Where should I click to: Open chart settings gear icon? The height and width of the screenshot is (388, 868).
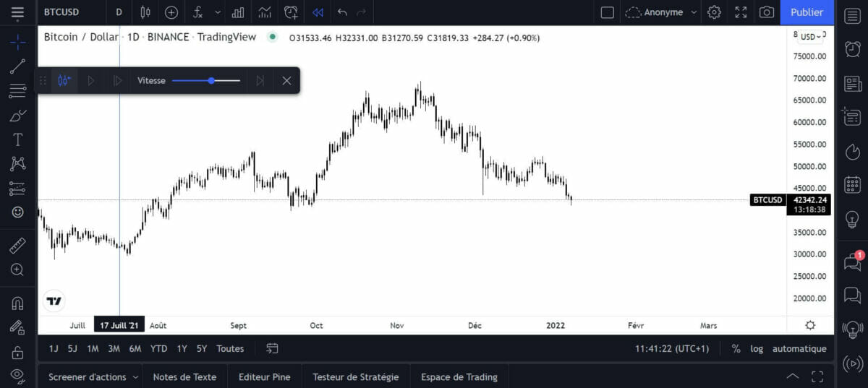(714, 12)
